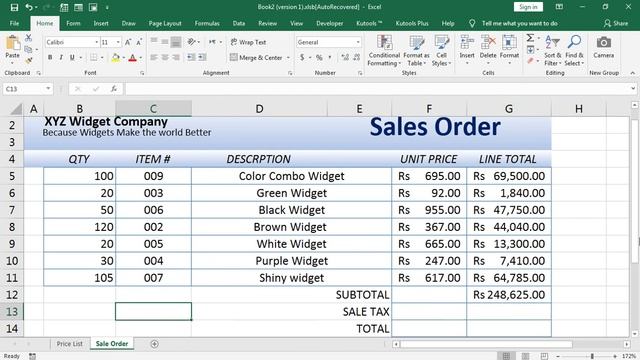Open the text orientation options

(x=193, y=42)
